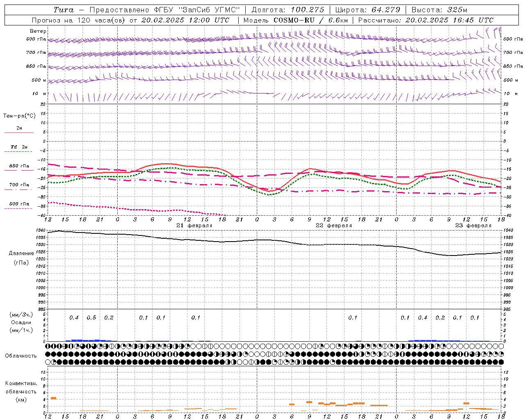Click the 0.5 precipitation amount value

91,318
